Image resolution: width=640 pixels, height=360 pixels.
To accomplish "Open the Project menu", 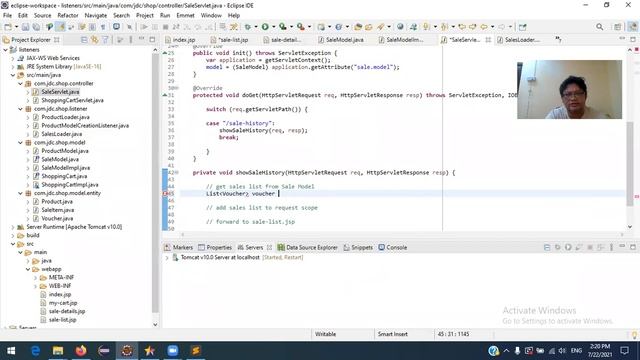I will point(144,16).
